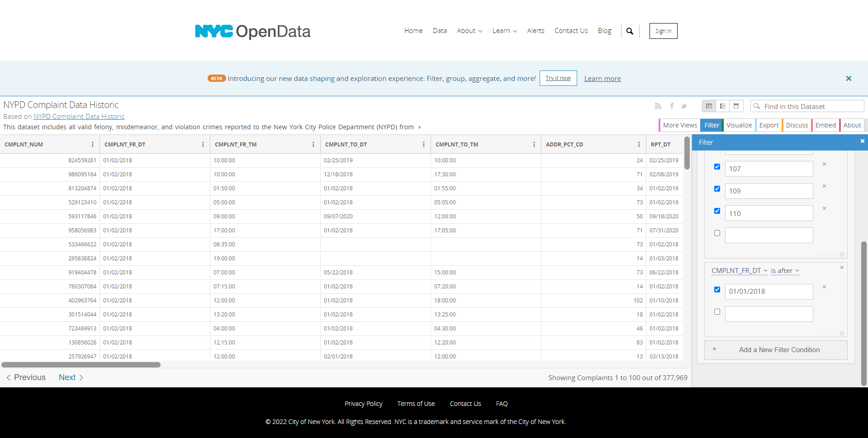Open CMPLNT_TO_DT column options menu
Image resolution: width=868 pixels, height=438 pixels.
[x=423, y=144]
